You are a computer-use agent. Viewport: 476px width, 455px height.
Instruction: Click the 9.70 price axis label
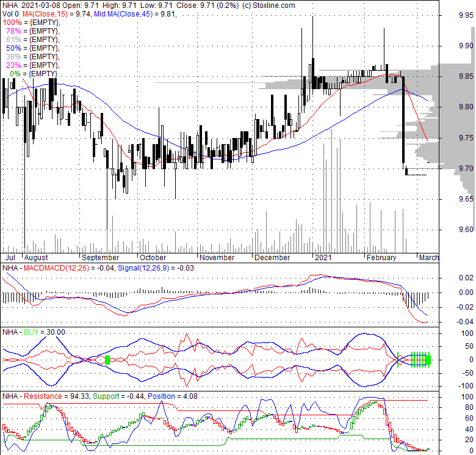466,169
